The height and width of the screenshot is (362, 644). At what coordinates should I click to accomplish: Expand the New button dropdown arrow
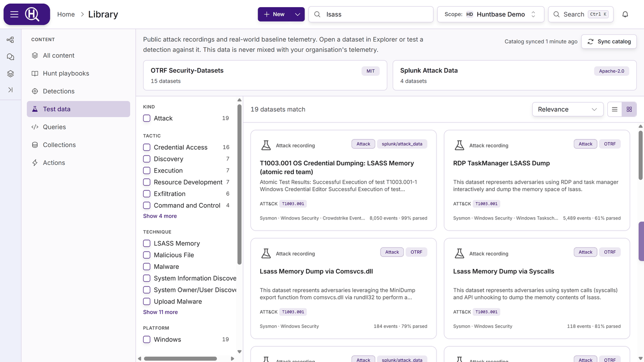(x=297, y=14)
